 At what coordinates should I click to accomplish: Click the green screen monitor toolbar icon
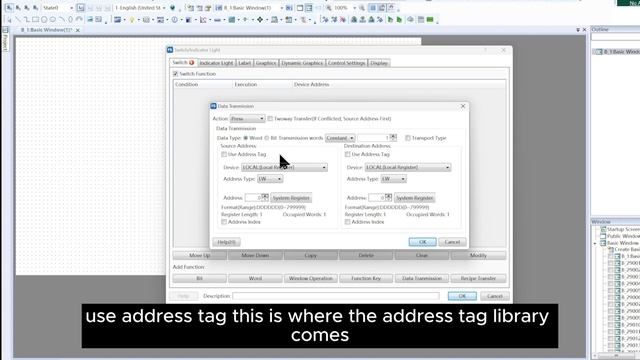click(430, 20)
